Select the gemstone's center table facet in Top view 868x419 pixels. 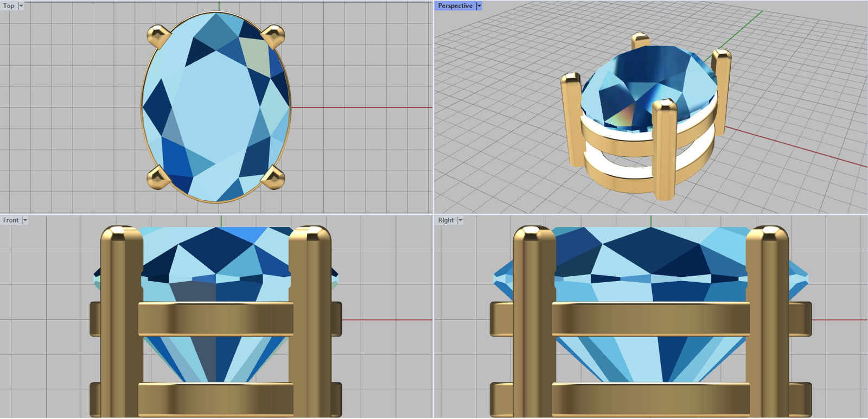point(217,109)
